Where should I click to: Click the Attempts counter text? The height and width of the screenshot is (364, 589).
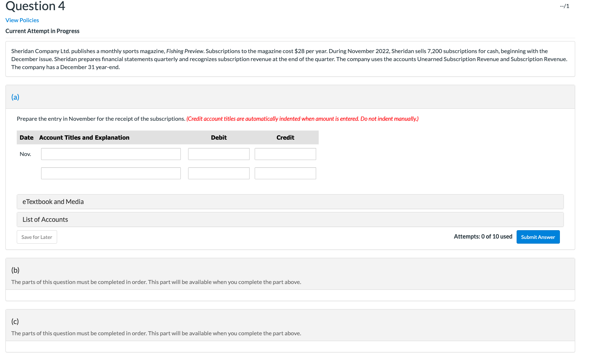483,236
